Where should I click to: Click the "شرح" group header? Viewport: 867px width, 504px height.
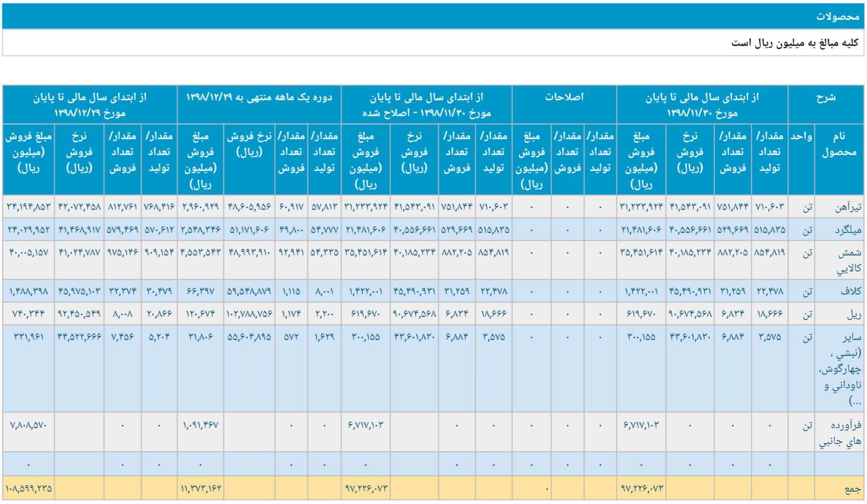[826, 104]
